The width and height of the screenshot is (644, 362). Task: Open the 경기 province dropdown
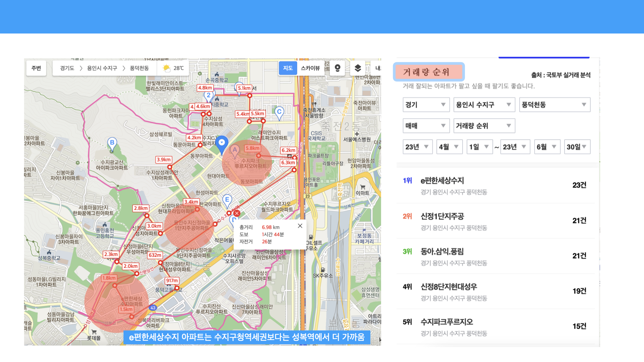(x=425, y=105)
